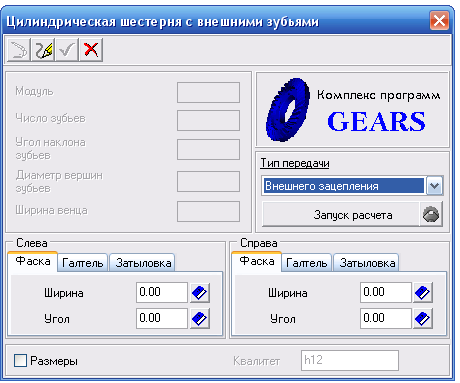
Task: Open blue book icon for right Угол
Action: pos(423,318)
